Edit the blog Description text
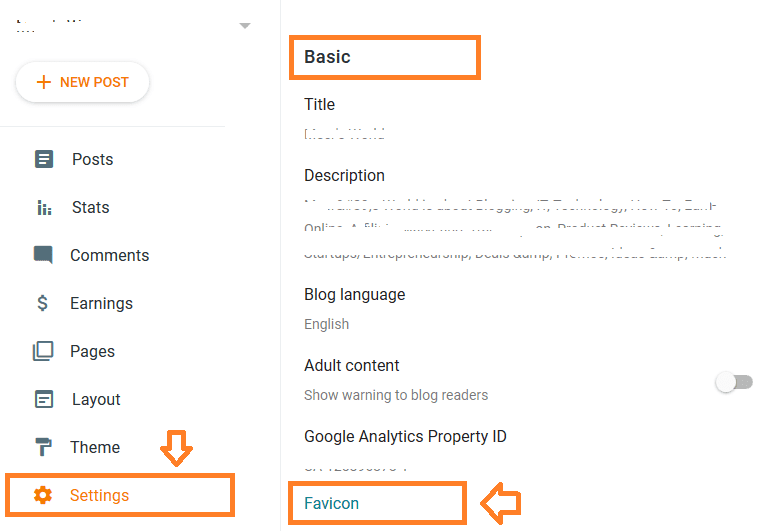The image size is (780, 531). click(515, 214)
